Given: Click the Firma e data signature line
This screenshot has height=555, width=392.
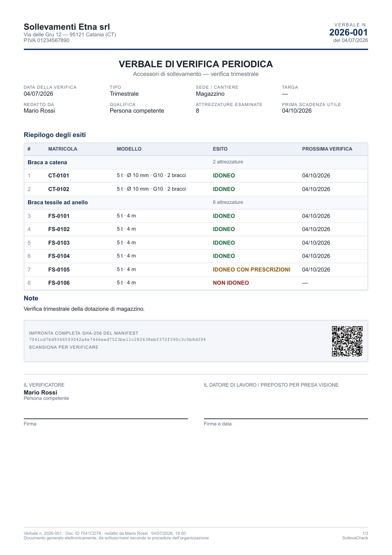Looking at the screenshot, I should (286, 419).
